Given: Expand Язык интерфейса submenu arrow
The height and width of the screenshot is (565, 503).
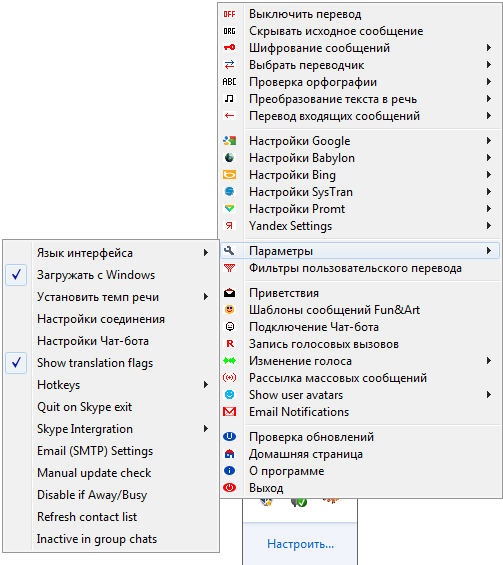Looking at the screenshot, I should (x=206, y=253).
